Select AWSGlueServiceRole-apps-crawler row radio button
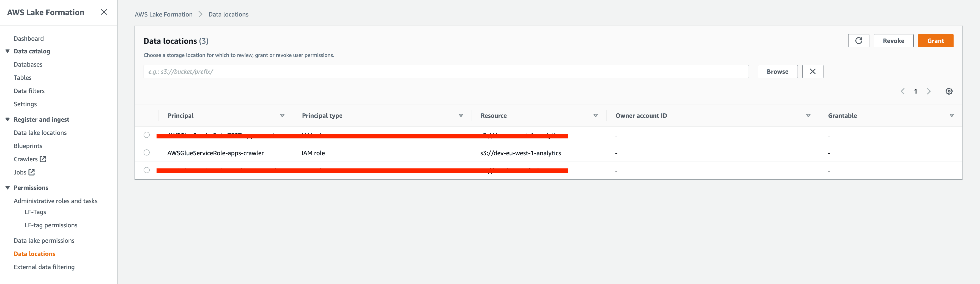 click(146, 153)
